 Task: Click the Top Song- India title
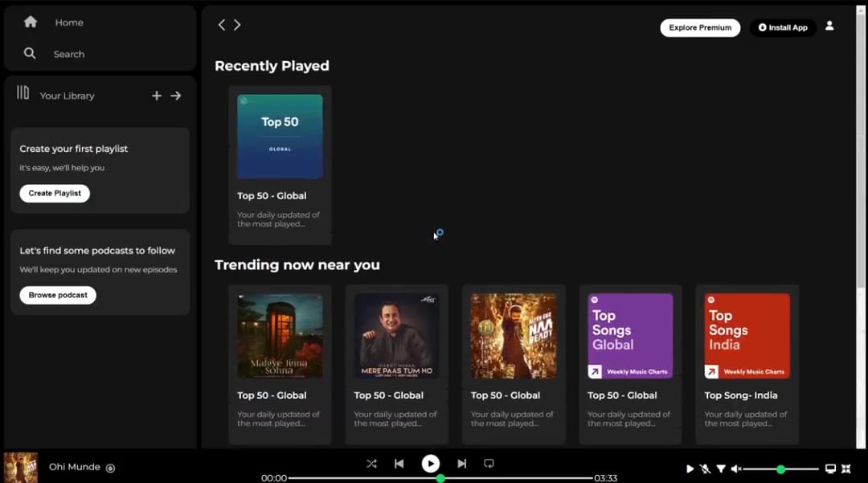click(741, 395)
